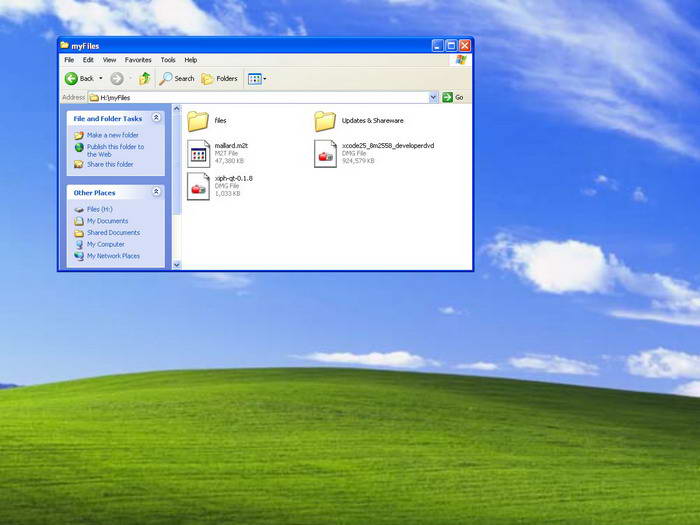Click the xiph-qt-0.1.8 file name
700x525 pixels.
coord(233,178)
